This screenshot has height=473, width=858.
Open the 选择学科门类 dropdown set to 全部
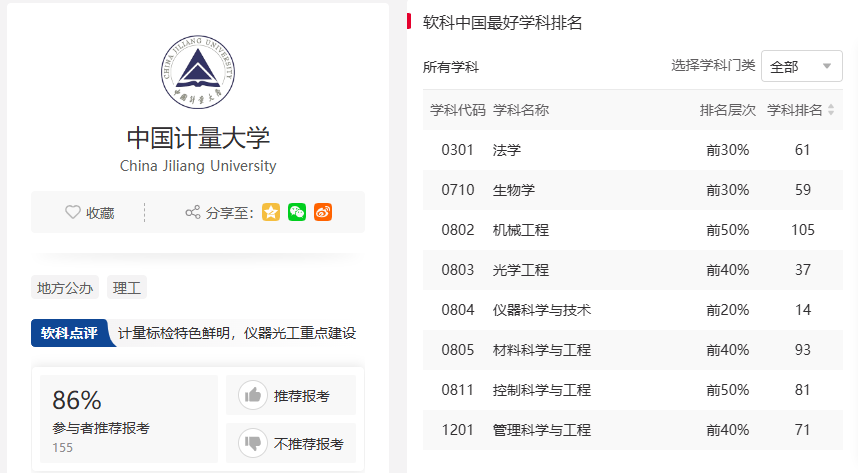pos(801,66)
